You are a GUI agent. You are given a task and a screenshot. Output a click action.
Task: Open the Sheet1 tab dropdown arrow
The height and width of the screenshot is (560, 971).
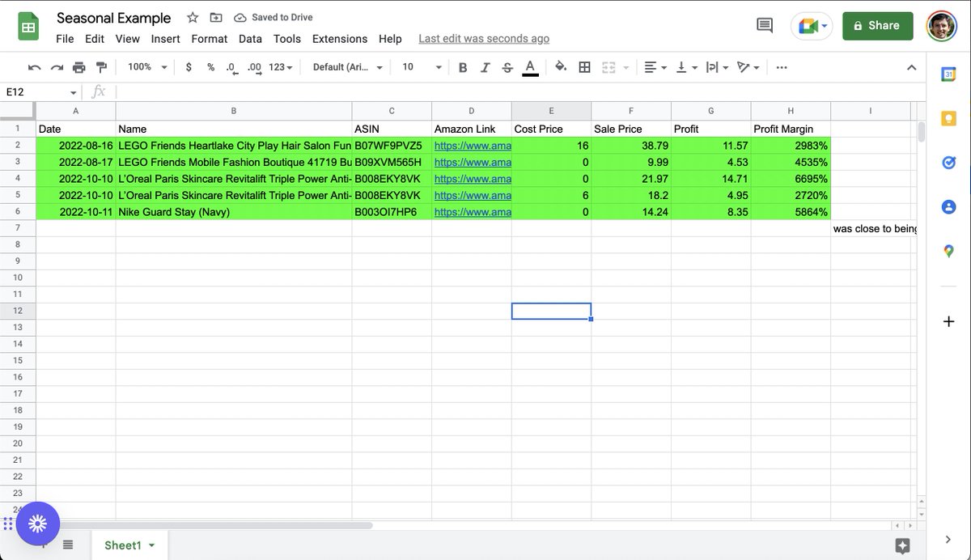click(151, 545)
